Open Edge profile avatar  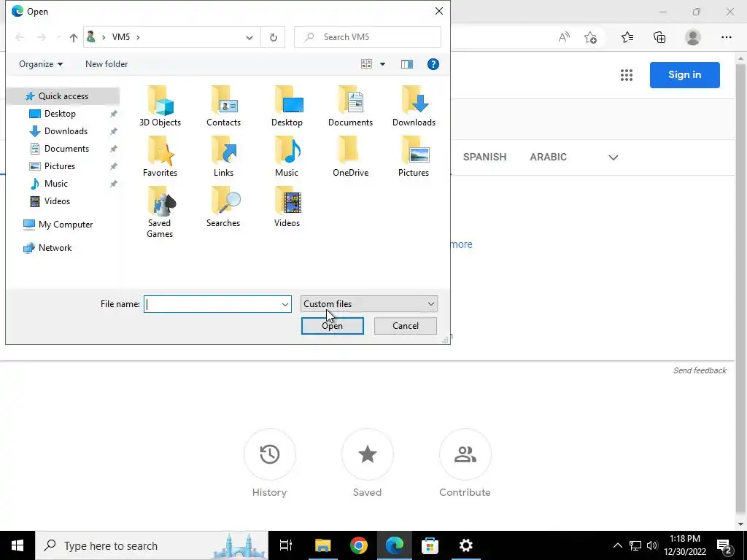[693, 37]
